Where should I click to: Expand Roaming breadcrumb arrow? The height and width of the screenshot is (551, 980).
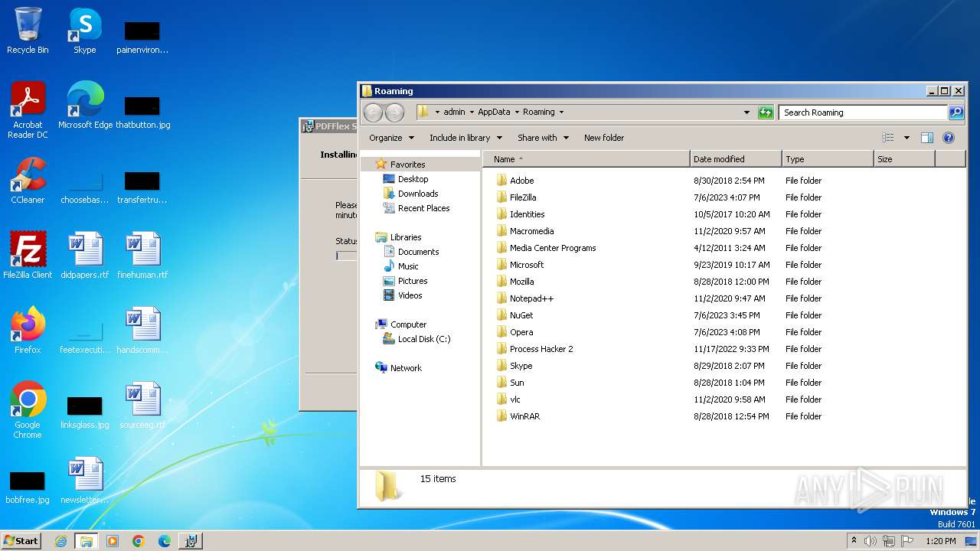coord(561,112)
